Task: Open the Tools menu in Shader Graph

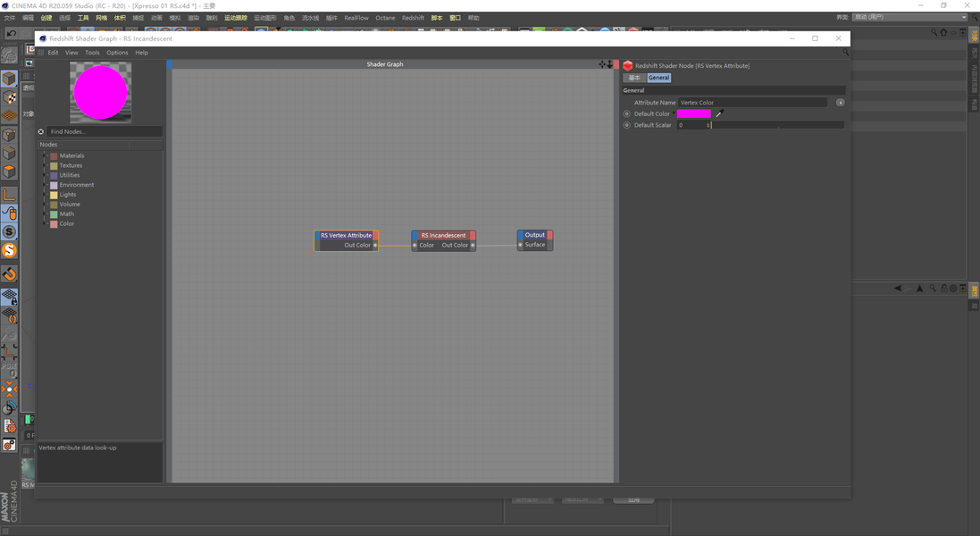Action: click(x=93, y=53)
